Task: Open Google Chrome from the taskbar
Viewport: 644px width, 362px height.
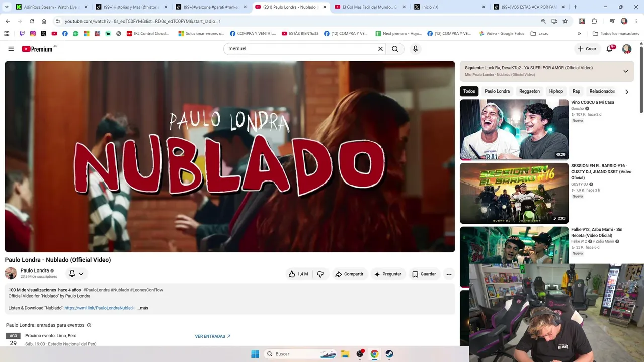Action: [x=374, y=354]
